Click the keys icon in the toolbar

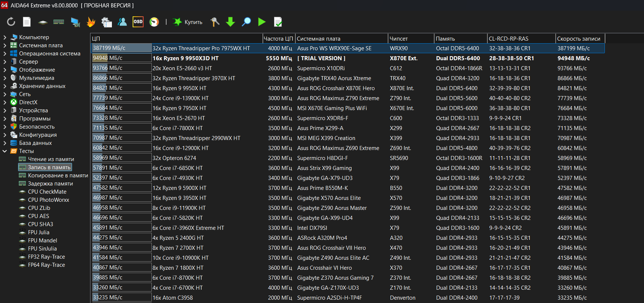point(215,22)
